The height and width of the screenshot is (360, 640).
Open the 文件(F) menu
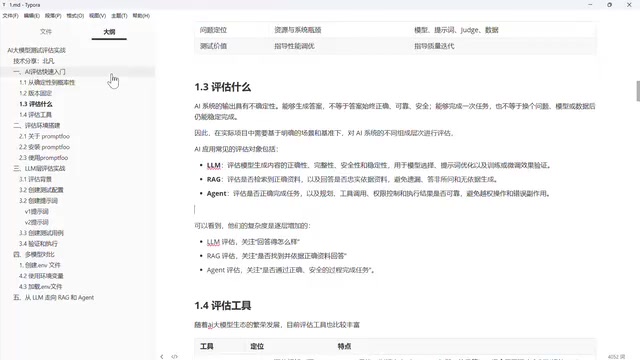pyautogui.click(x=10, y=16)
